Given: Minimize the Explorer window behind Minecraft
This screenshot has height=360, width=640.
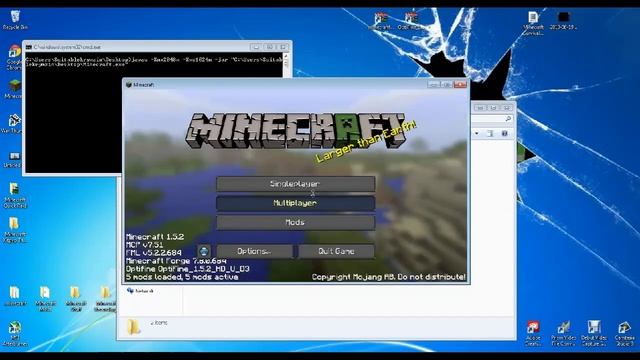Looking at the screenshot, I should point(480,108).
